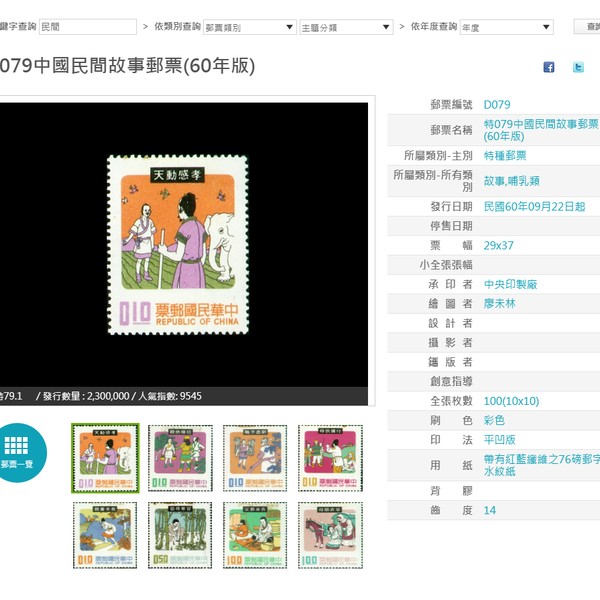Click the 發行日期 row label
The image size is (600, 600).
451,207
